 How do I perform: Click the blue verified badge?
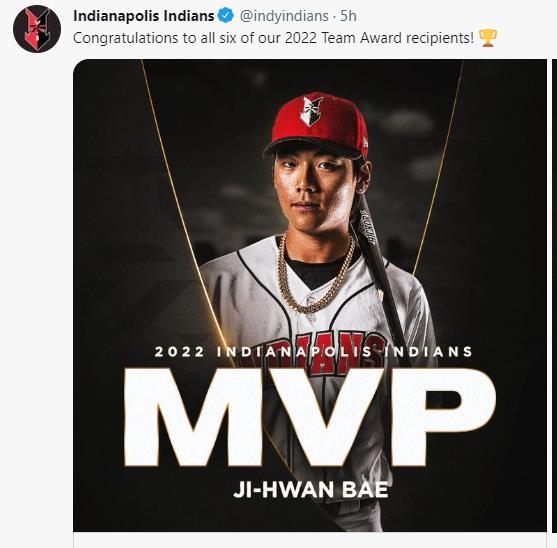225,16
